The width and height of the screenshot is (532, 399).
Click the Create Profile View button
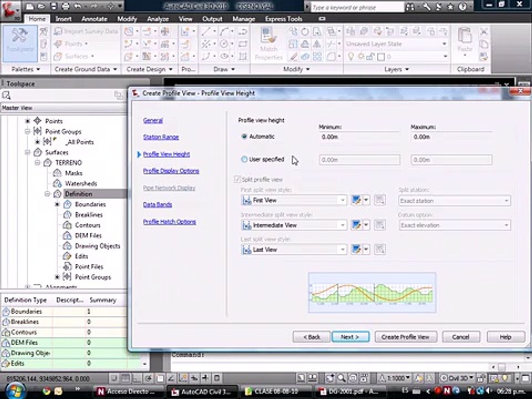pos(406,337)
